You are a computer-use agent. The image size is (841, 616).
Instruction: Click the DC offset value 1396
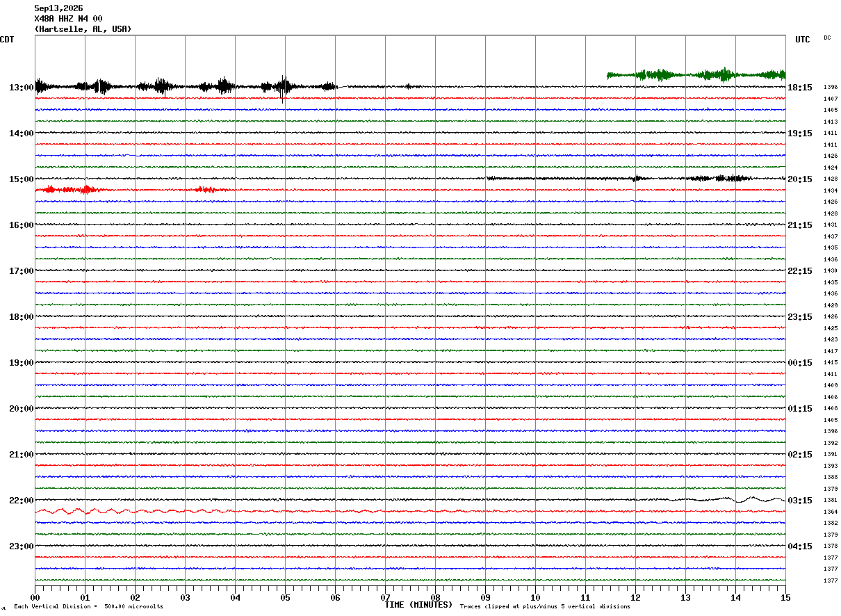[831, 88]
